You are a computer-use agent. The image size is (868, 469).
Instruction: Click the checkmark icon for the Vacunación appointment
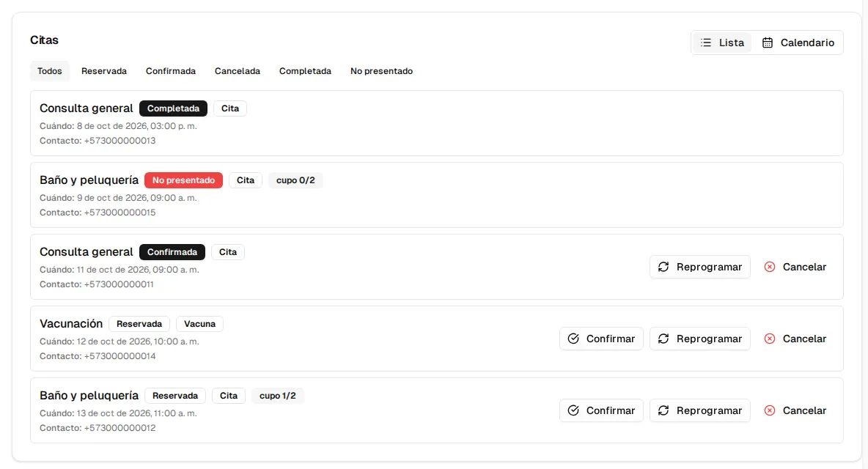point(573,339)
